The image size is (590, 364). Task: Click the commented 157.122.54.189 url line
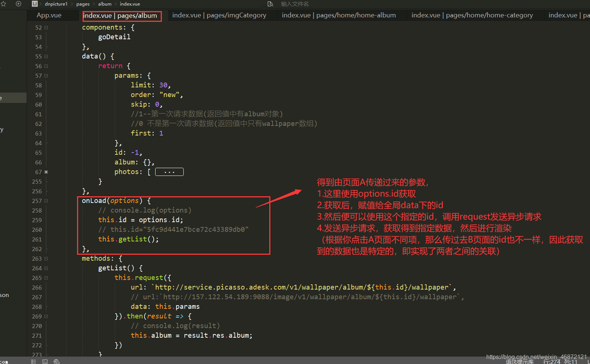297,297
